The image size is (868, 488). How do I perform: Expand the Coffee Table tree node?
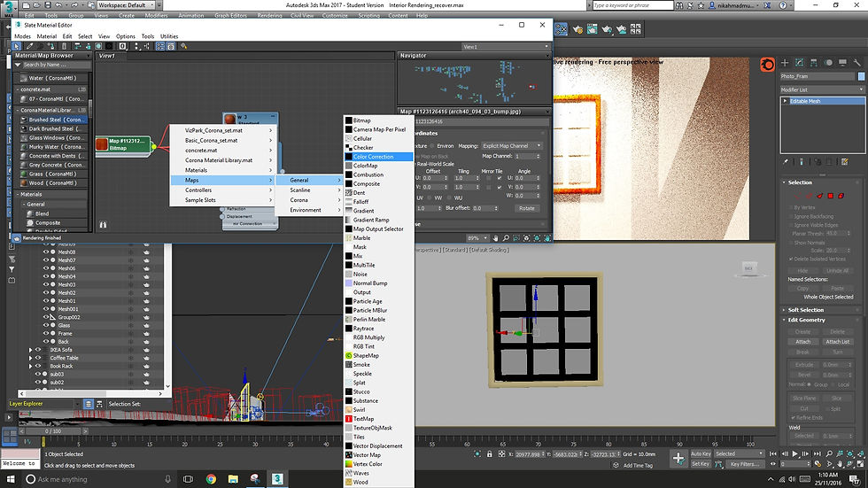pyautogui.click(x=30, y=358)
